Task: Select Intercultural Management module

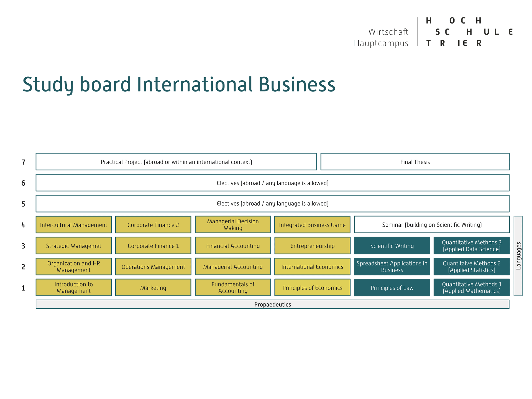Action: coord(74,225)
